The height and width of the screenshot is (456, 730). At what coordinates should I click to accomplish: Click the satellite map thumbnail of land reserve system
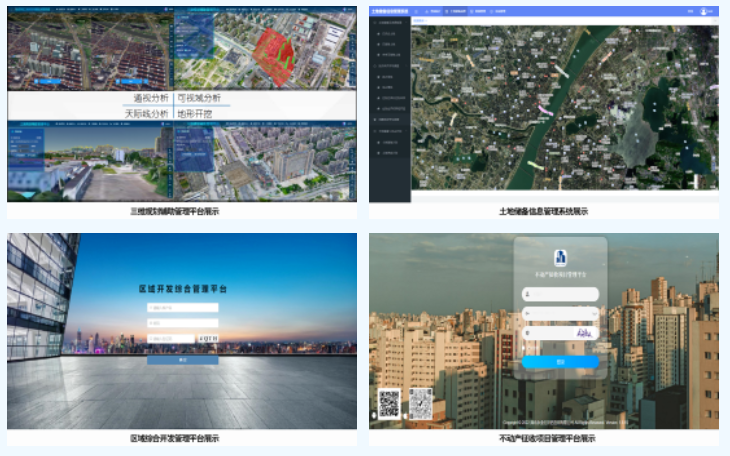click(564, 110)
